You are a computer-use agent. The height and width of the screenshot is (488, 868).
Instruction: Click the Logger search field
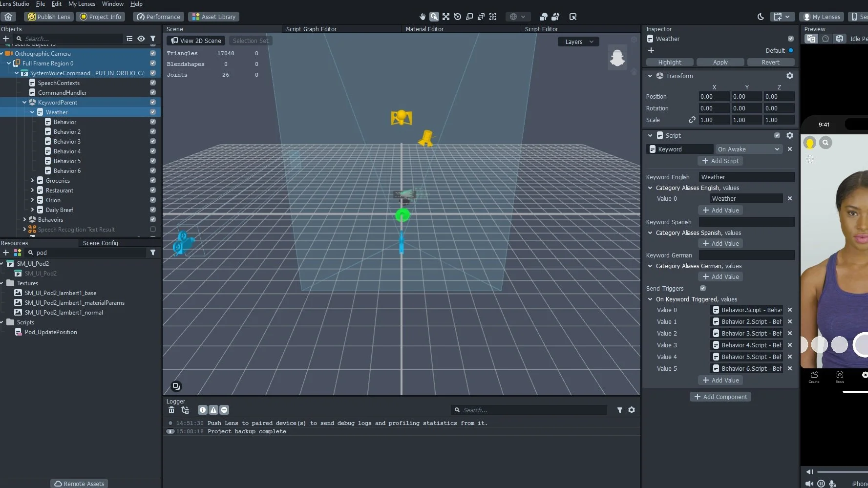529,410
